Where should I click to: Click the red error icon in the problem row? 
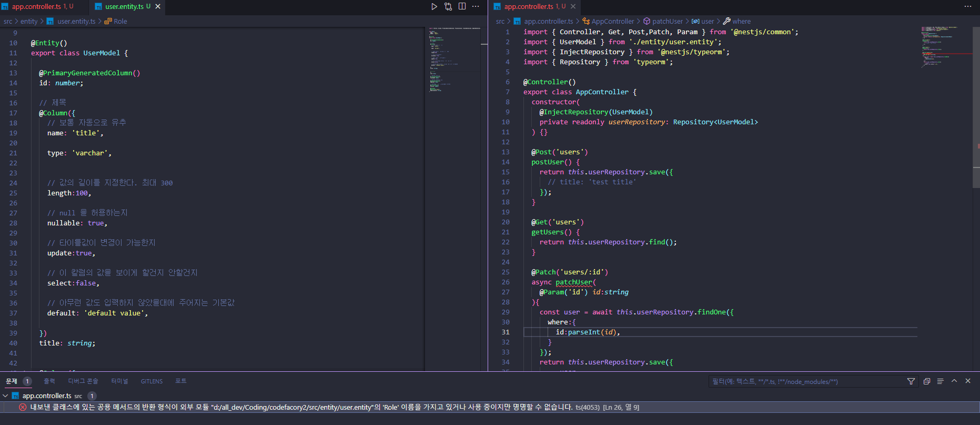pos(23,407)
